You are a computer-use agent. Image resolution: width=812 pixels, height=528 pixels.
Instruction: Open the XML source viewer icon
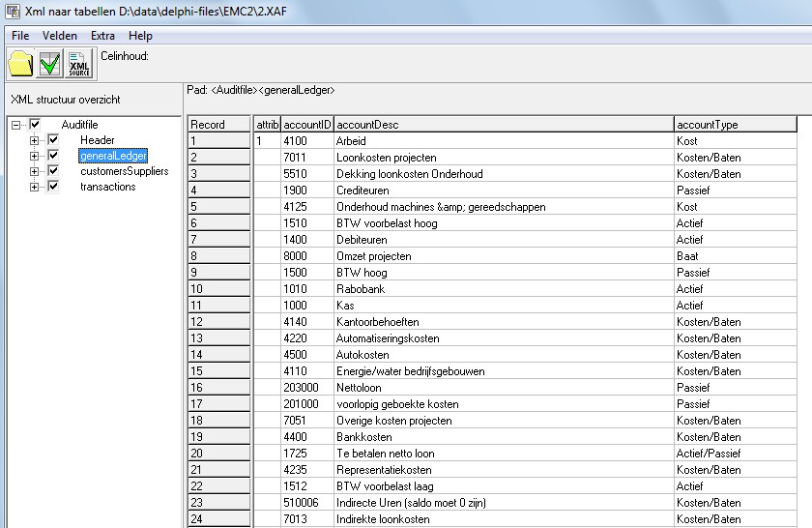tap(79, 64)
